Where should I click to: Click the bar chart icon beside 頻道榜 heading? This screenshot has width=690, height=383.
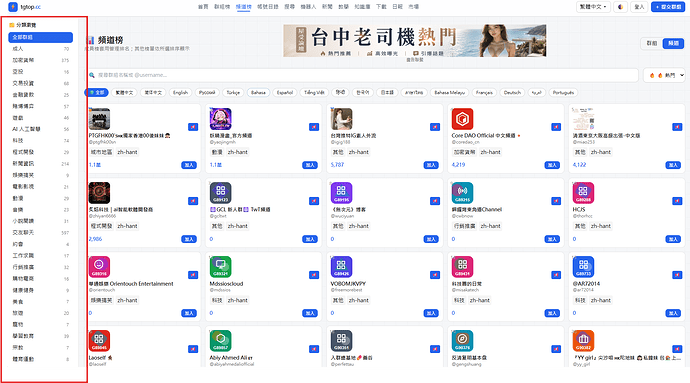tap(91, 40)
